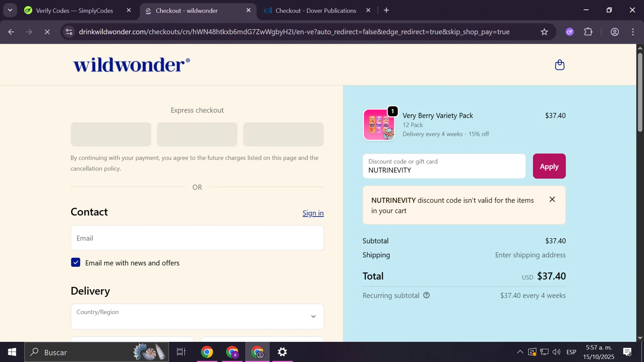Screen dimensions: 644x362
Task: Uncheck Email me with news and offers
Action: pos(76,262)
